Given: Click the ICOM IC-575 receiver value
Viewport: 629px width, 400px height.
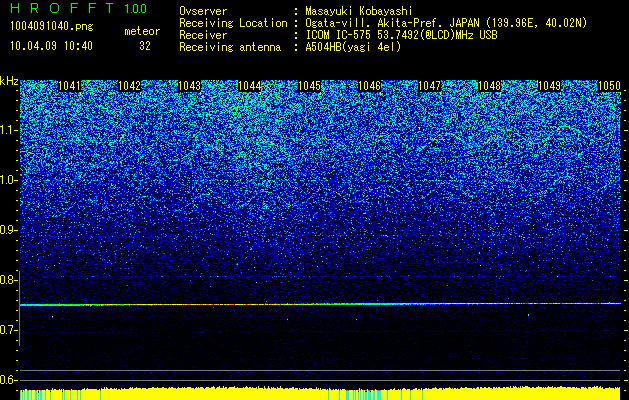Looking at the screenshot, I should 401,35.
